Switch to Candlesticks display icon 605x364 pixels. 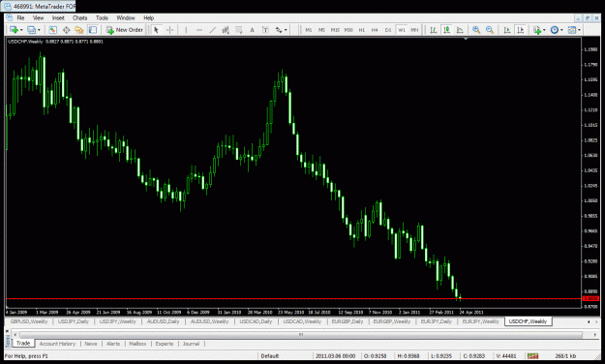(447, 30)
